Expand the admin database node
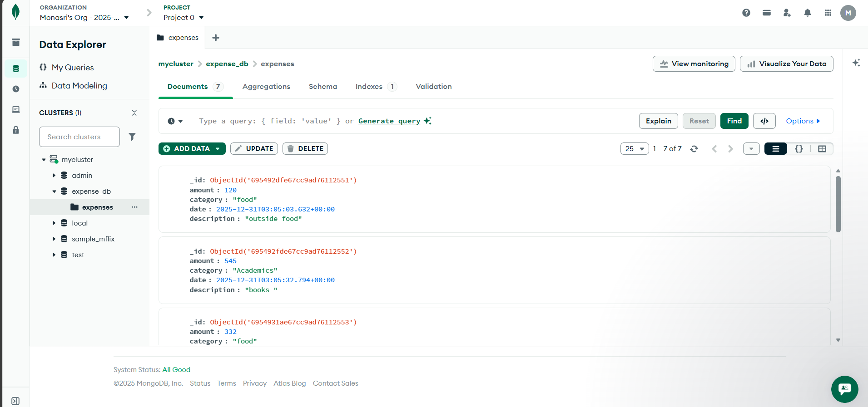The width and height of the screenshot is (868, 407). coord(54,176)
